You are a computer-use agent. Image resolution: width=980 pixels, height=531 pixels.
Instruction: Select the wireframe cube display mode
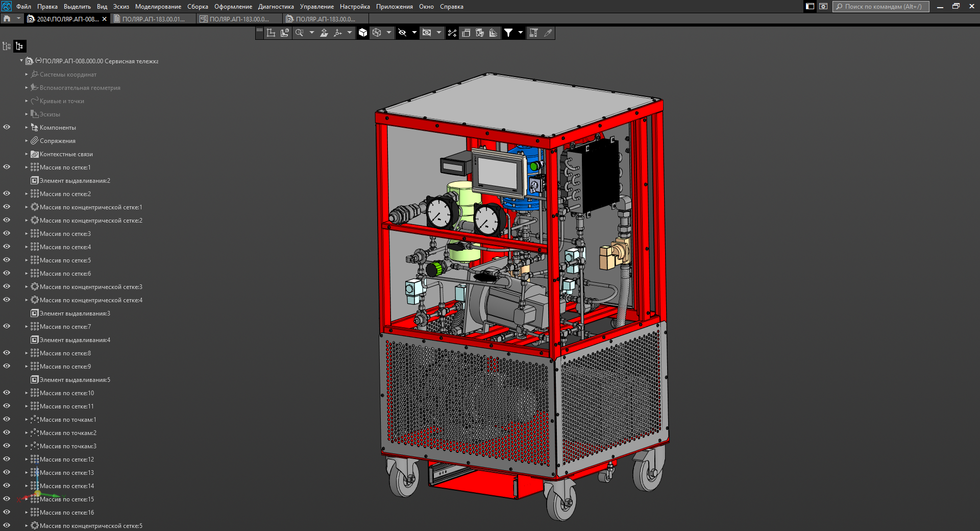(x=377, y=33)
